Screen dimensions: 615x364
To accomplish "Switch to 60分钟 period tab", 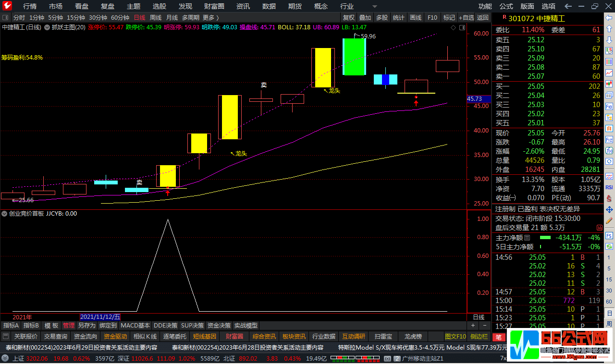I will 120,17.
